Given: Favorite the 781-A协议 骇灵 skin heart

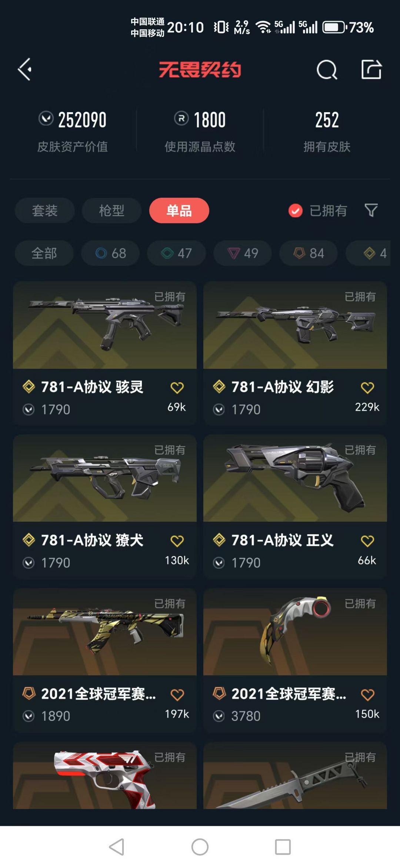Looking at the screenshot, I should point(177,388).
